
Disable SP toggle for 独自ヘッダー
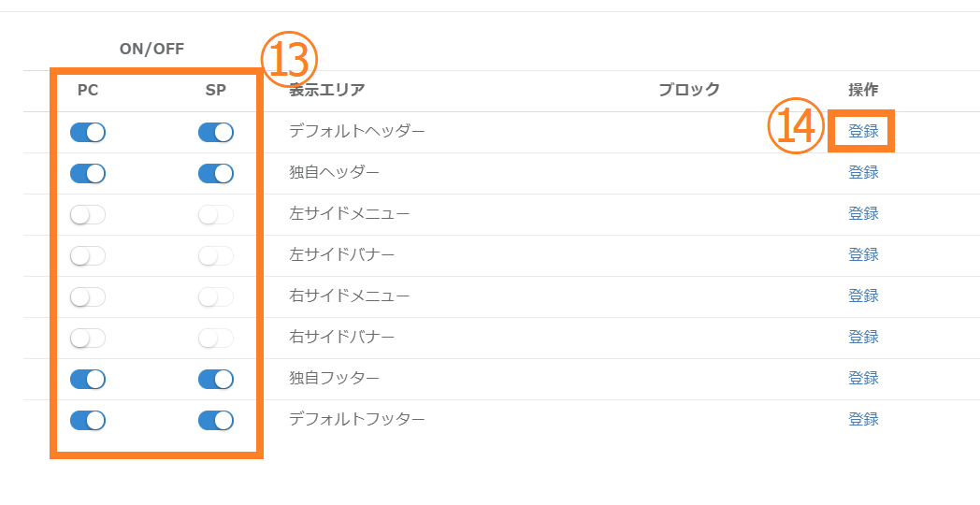(216, 174)
